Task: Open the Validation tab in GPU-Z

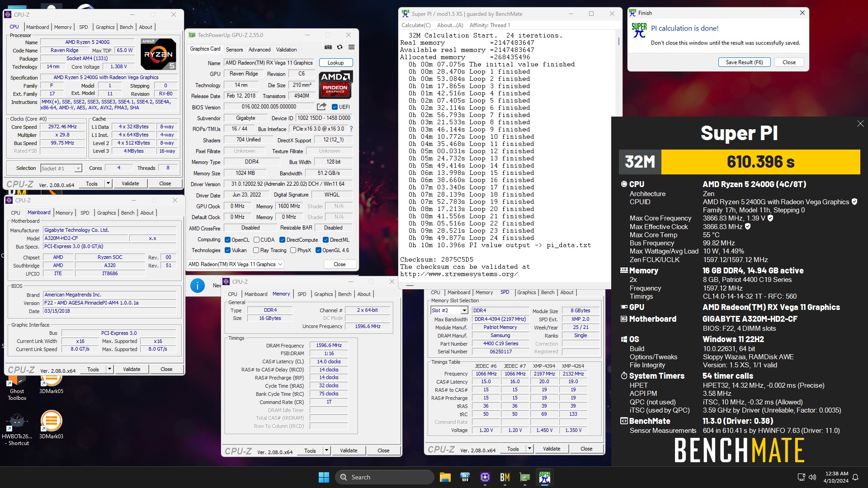Action: 286,50
